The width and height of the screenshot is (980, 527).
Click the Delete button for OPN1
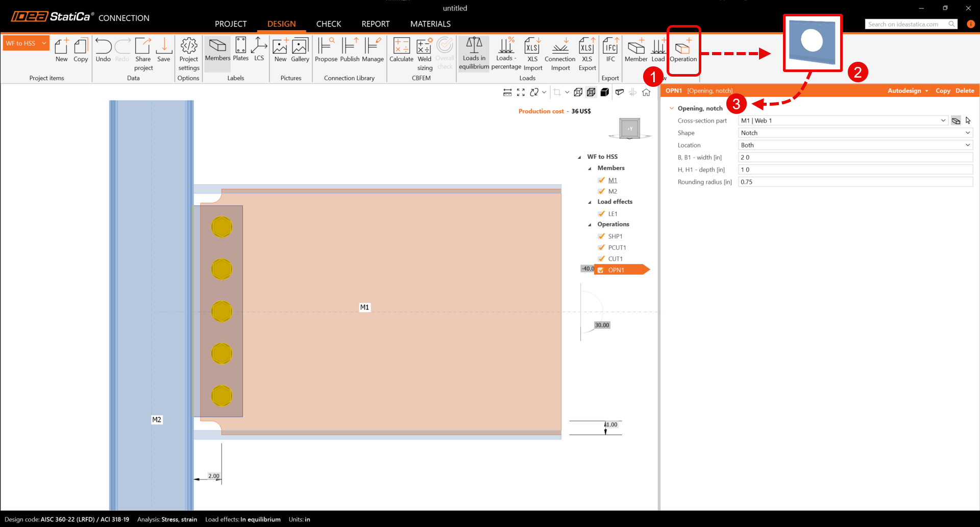click(964, 91)
